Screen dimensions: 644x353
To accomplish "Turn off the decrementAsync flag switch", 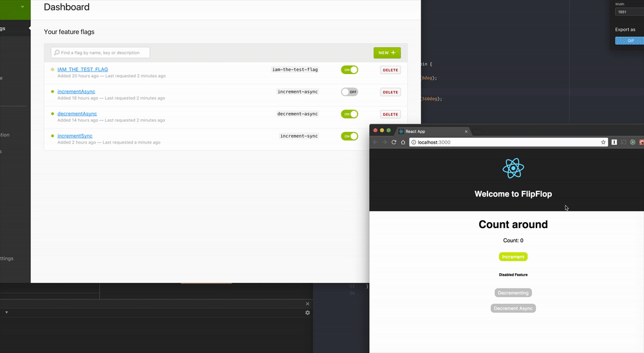I will click(349, 114).
